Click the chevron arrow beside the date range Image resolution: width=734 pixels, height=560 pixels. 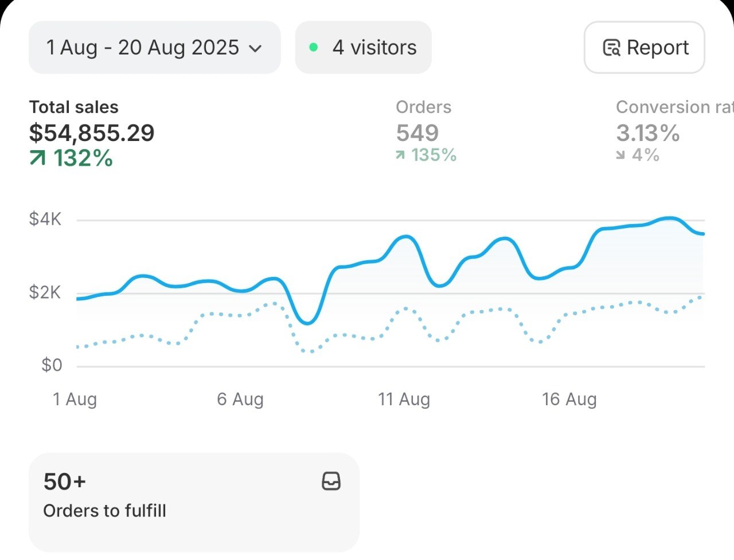click(x=256, y=49)
